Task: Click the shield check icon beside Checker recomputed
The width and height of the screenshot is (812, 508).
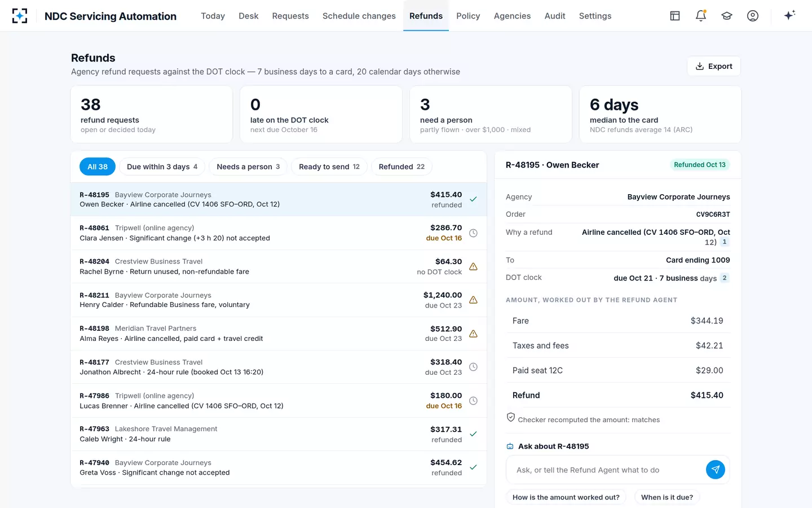Action: pos(511,418)
